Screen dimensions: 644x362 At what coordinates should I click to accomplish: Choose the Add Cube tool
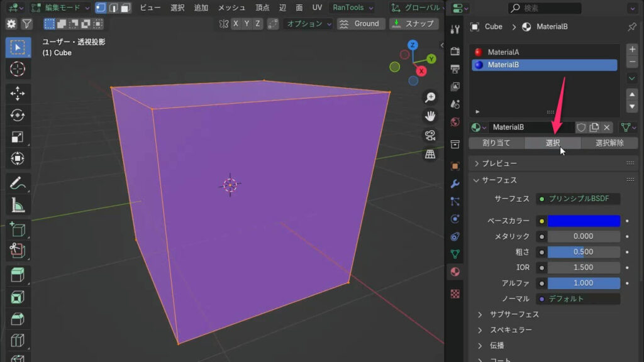click(x=18, y=229)
